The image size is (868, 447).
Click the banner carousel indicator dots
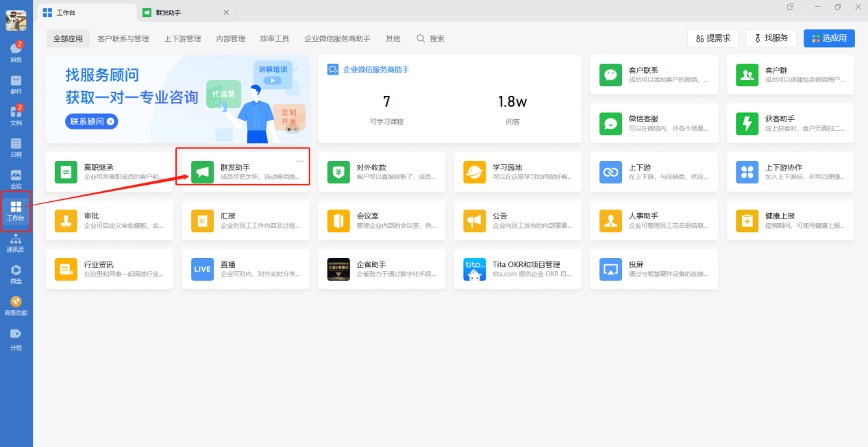click(x=293, y=129)
